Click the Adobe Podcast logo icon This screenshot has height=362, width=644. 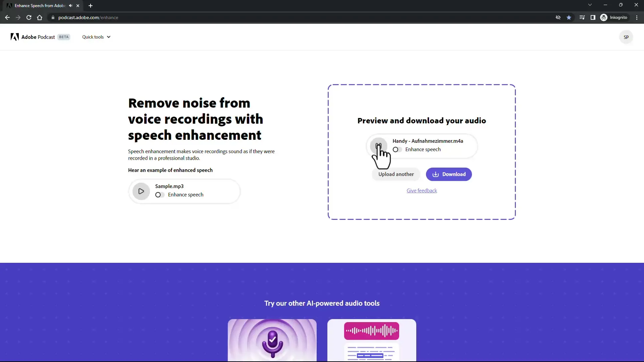point(14,37)
